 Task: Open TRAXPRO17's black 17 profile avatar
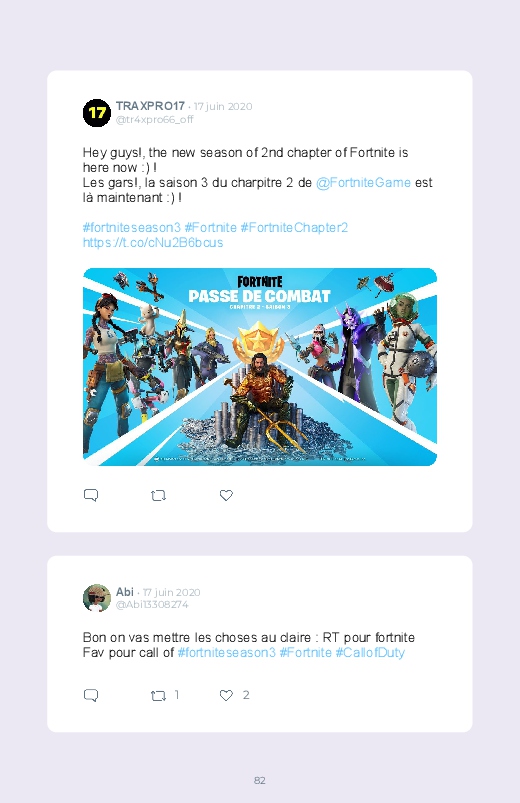click(x=97, y=113)
